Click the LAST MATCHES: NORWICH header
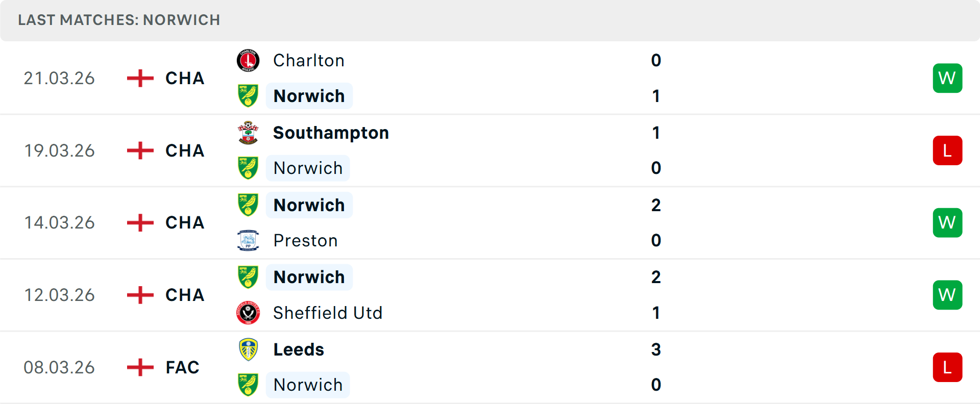 (118, 20)
